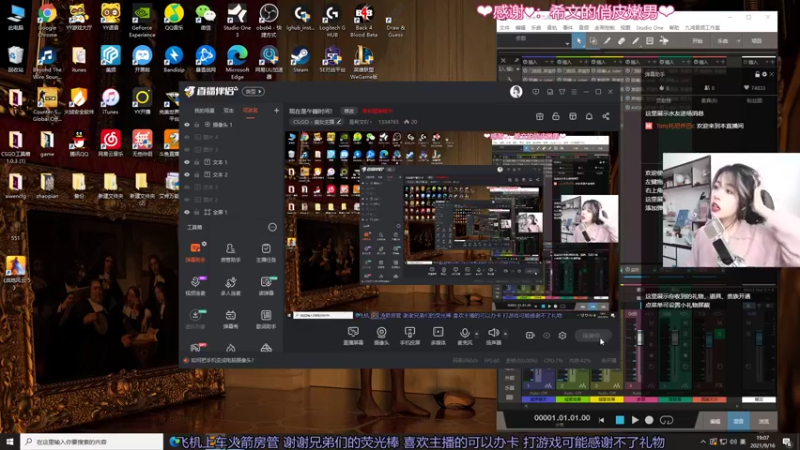Open the 弹幕秀 tool

[231, 319]
